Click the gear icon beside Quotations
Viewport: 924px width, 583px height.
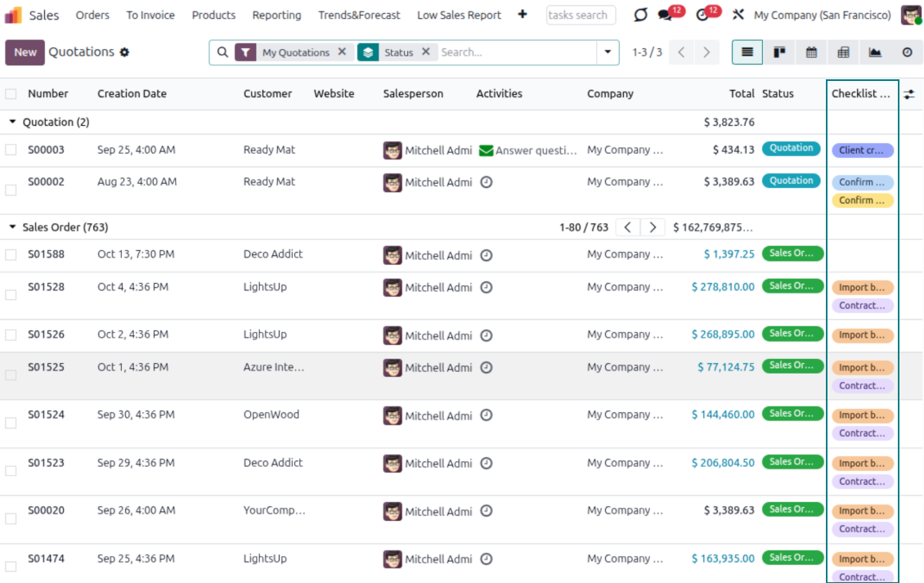coord(124,52)
